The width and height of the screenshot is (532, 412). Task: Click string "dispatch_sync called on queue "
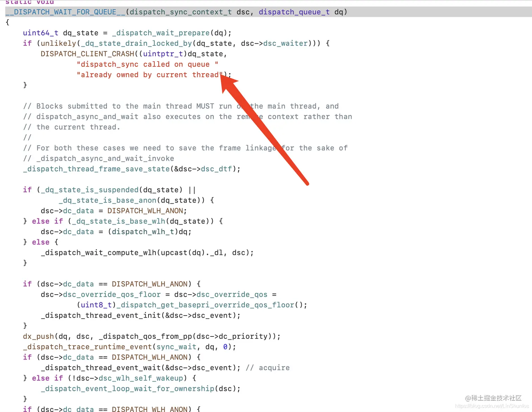tap(147, 64)
